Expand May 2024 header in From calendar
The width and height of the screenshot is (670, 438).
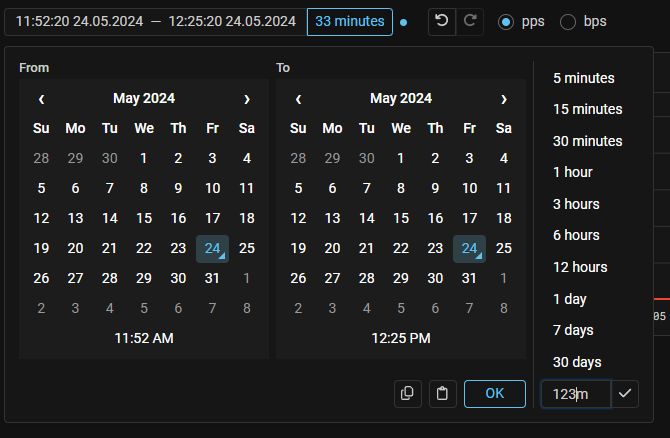click(x=144, y=99)
